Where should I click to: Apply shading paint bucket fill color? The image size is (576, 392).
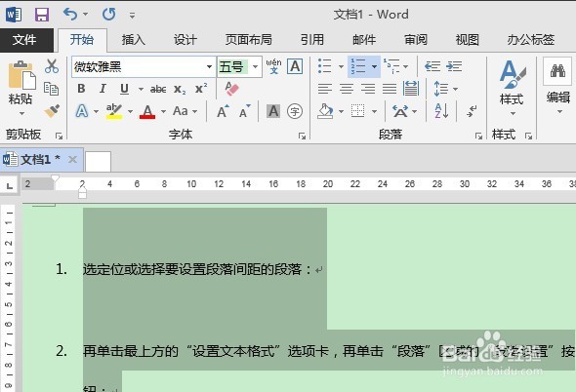[x=326, y=111]
